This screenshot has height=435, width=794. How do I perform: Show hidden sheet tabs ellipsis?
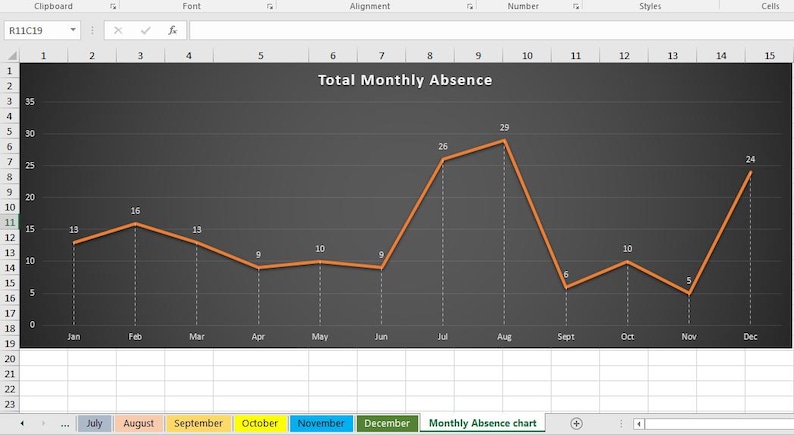(x=65, y=424)
